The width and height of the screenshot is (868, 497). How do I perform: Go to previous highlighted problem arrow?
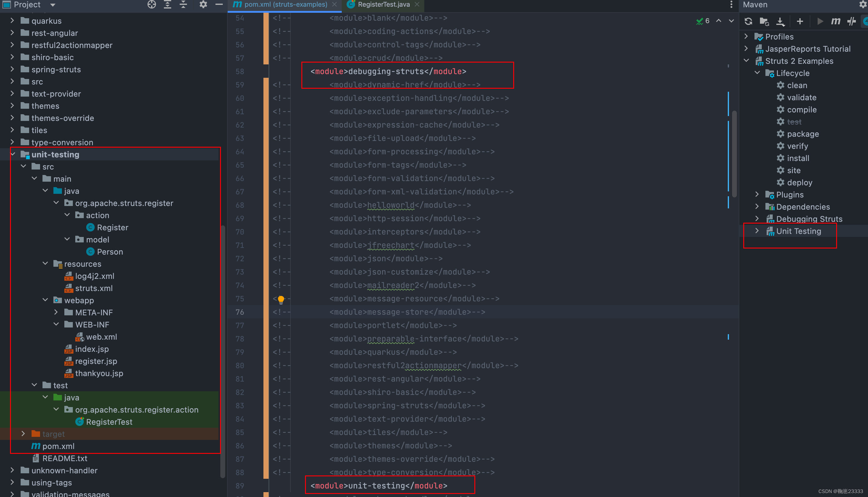click(719, 21)
